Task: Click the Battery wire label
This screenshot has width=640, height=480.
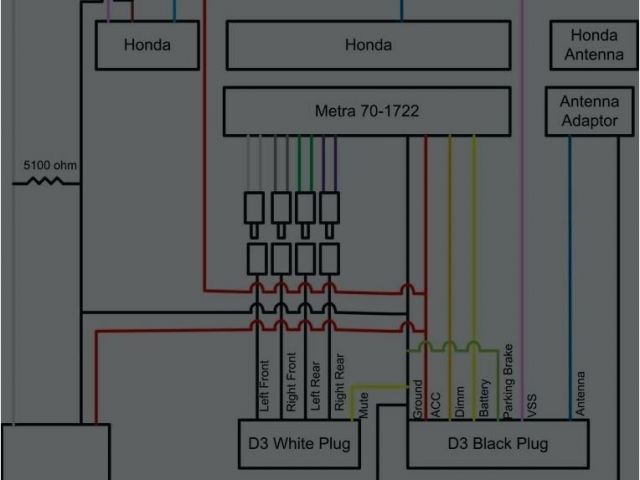Action: [484, 398]
